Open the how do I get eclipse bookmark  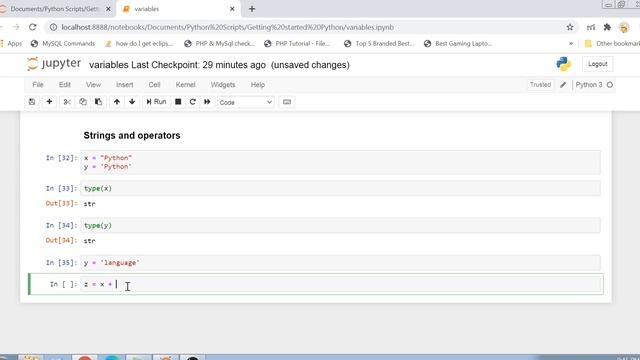tap(139, 44)
